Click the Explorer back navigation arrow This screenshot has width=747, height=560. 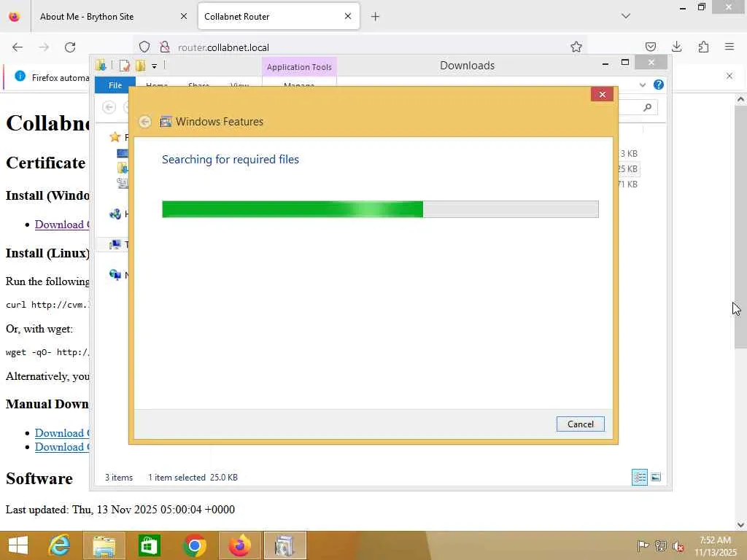pos(109,108)
